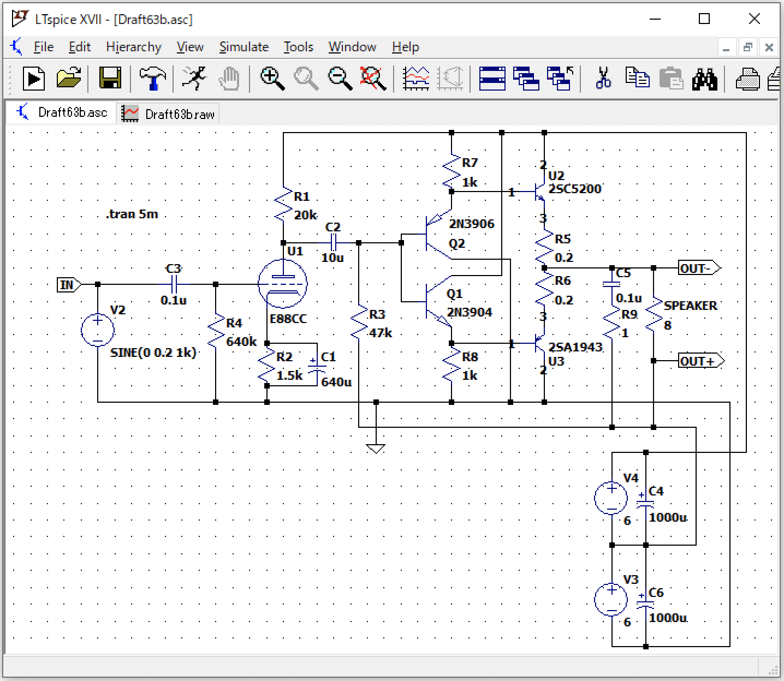Select the OUT+ output port flag
This screenshot has height=681, width=784.
[702, 361]
